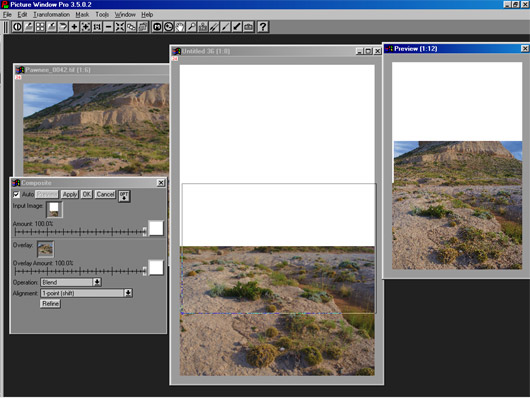
Task: Open the Operation Blend dropdown
Action: click(97, 282)
